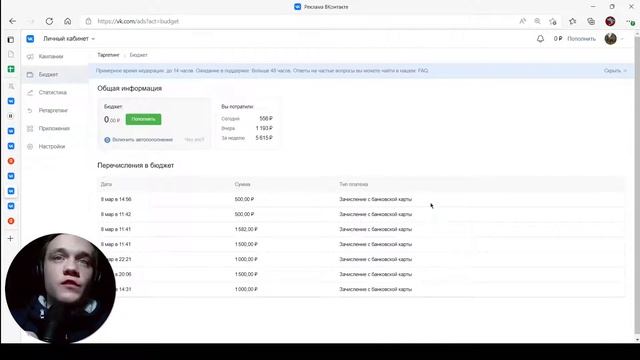Click the Перечисления в бюджет heading
Viewport: 640px width, 360px height.
pos(136,165)
